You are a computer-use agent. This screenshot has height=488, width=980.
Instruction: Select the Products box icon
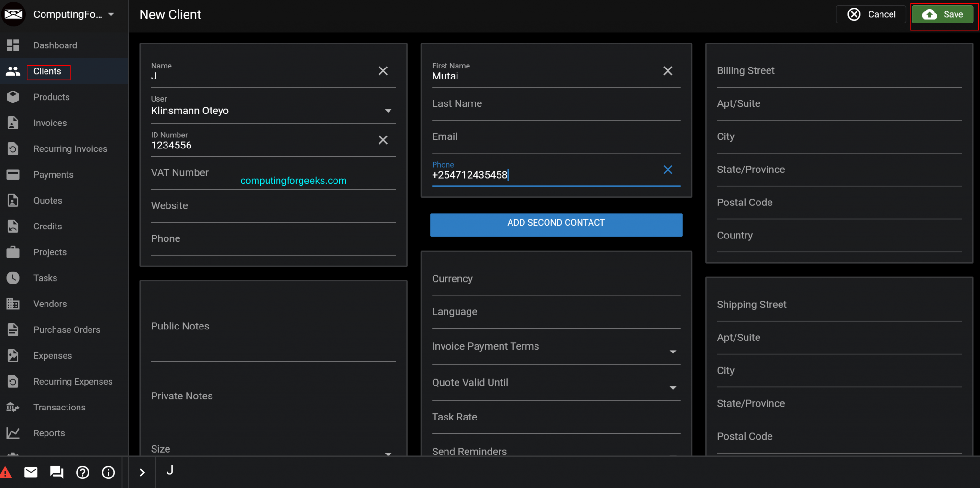click(13, 97)
